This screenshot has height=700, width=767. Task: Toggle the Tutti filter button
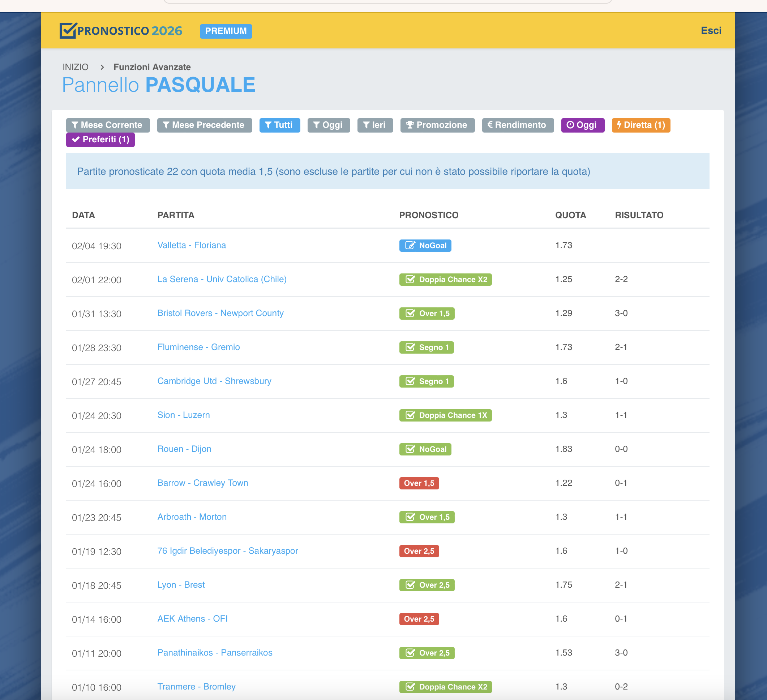point(280,125)
